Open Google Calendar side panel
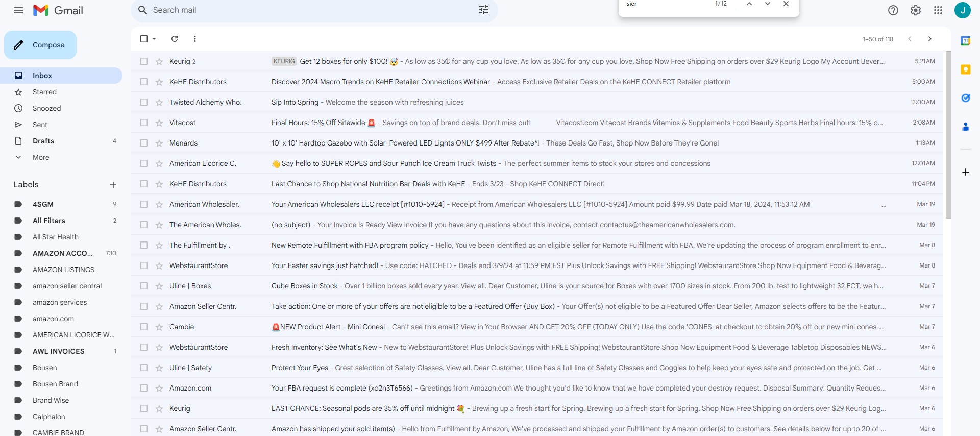 pos(966,41)
